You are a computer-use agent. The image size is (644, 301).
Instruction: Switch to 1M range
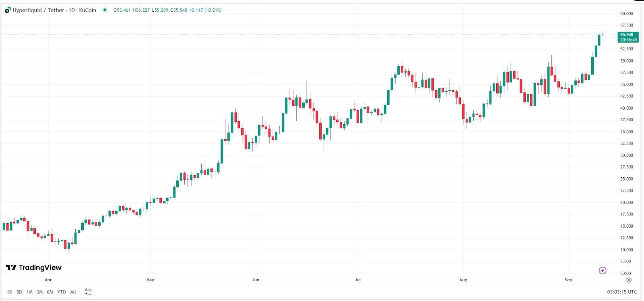coord(29,292)
